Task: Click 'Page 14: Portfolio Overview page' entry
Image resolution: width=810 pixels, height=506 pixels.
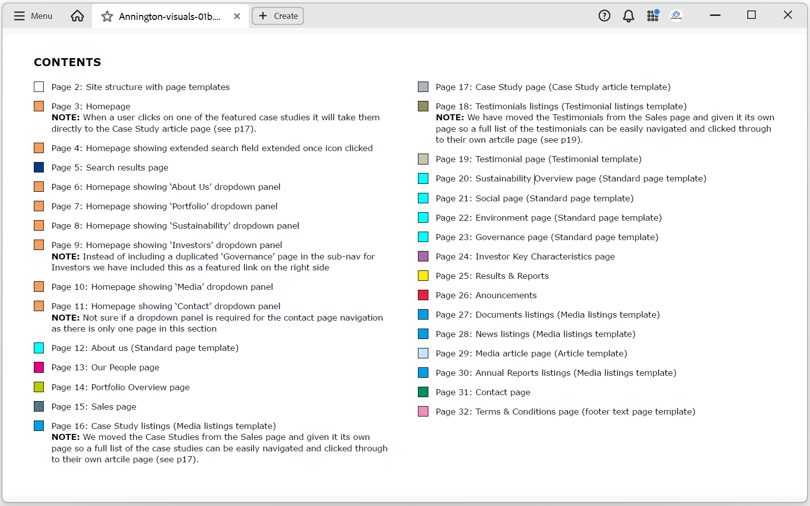Action: point(120,387)
